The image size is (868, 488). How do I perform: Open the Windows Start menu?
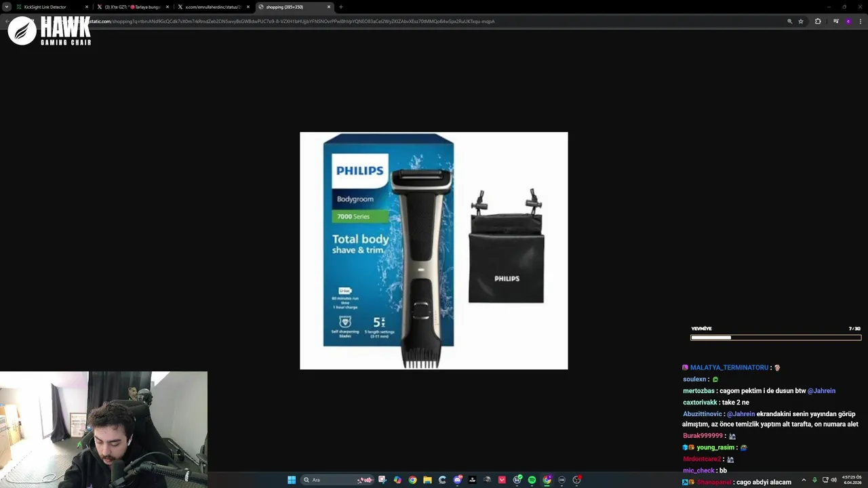pyautogui.click(x=292, y=480)
